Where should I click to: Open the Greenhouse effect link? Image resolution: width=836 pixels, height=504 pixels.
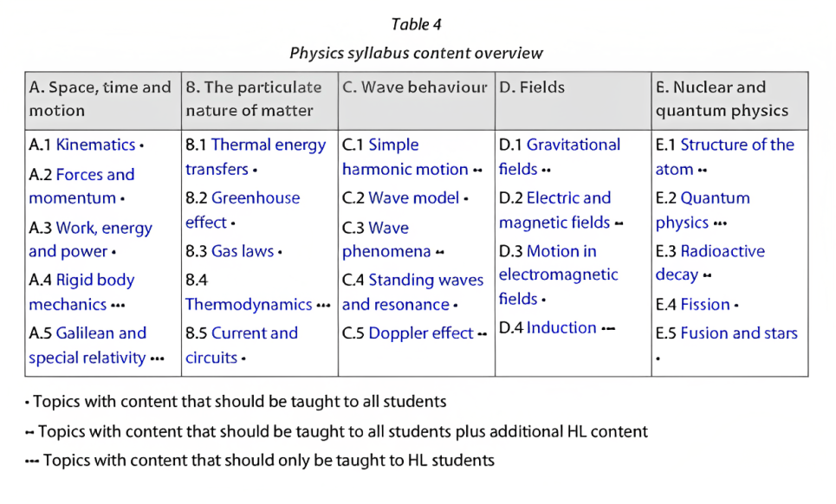point(256,198)
